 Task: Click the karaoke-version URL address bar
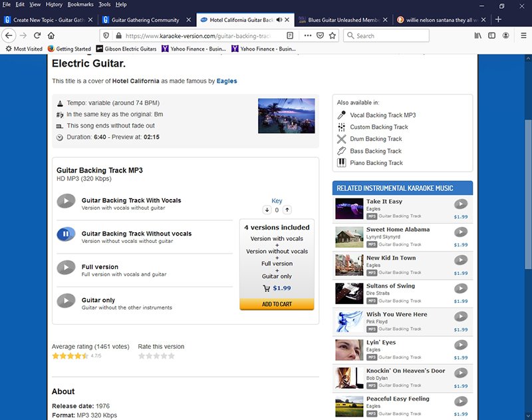click(x=198, y=36)
